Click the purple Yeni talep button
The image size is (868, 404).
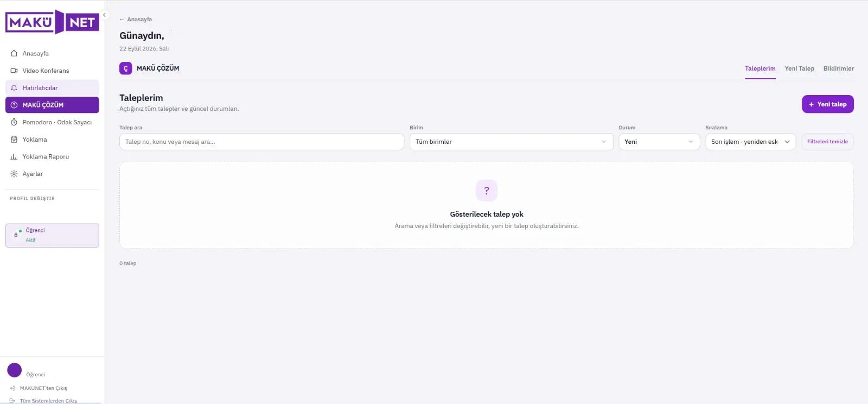[827, 104]
